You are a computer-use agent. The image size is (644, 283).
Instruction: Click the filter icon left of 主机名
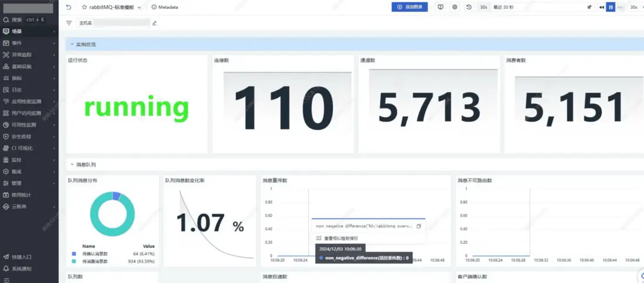pyautogui.click(x=69, y=23)
